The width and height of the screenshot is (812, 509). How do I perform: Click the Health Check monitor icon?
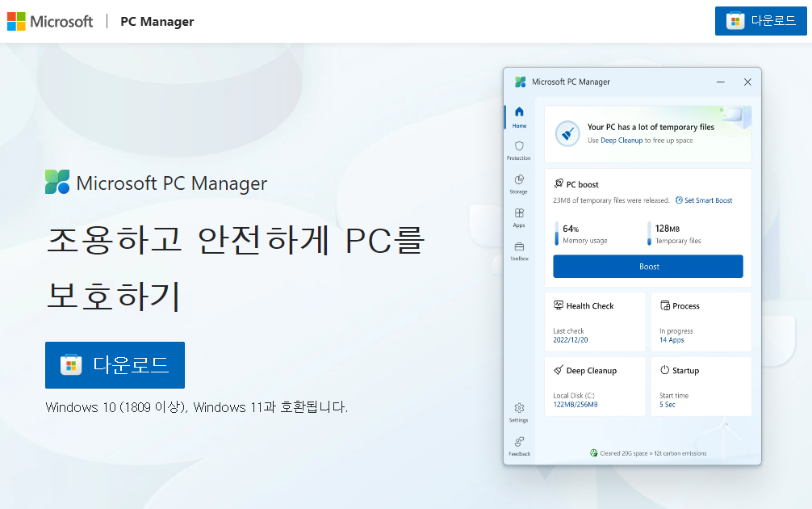tap(559, 305)
